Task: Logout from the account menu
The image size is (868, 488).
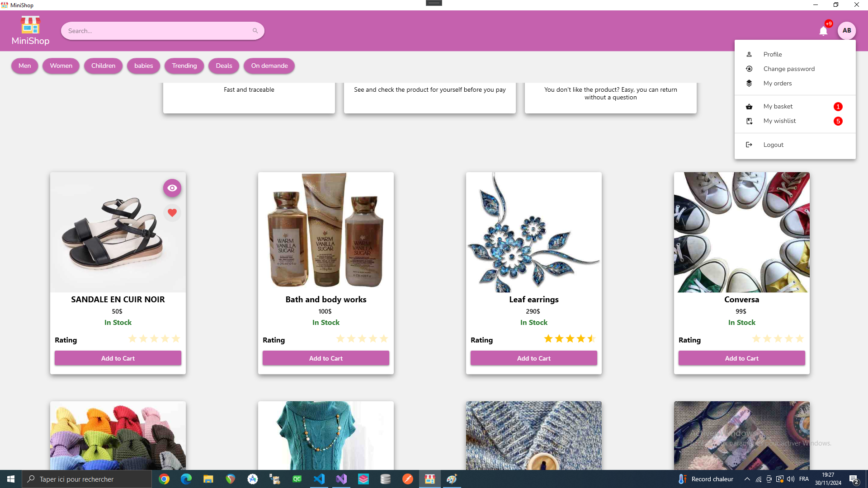Action: 773,145
